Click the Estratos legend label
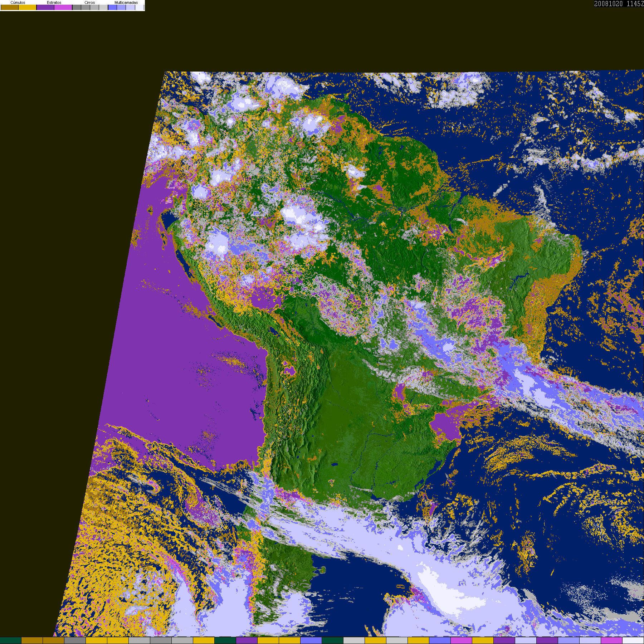Viewport: 644px width, 644px height. click(x=54, y=3)
